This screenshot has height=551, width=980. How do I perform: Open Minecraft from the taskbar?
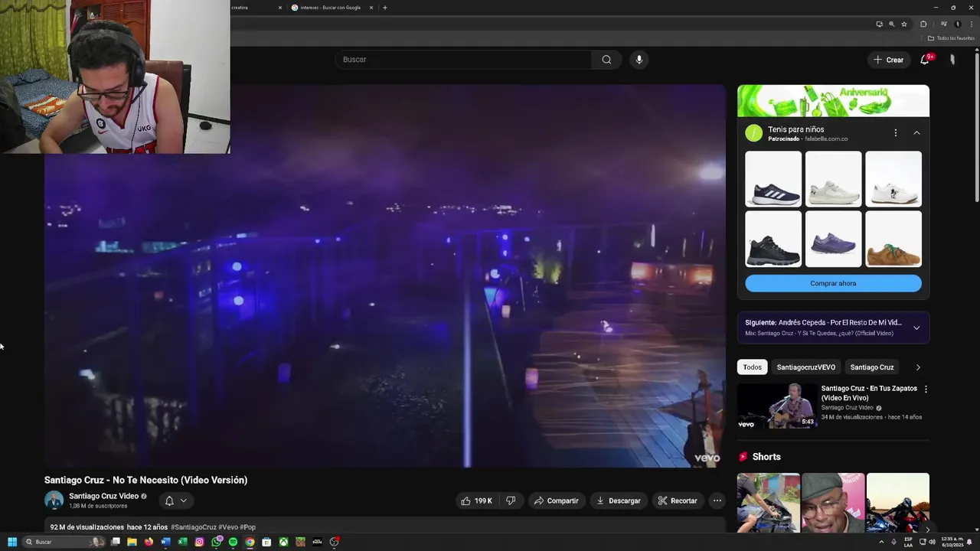300,542
